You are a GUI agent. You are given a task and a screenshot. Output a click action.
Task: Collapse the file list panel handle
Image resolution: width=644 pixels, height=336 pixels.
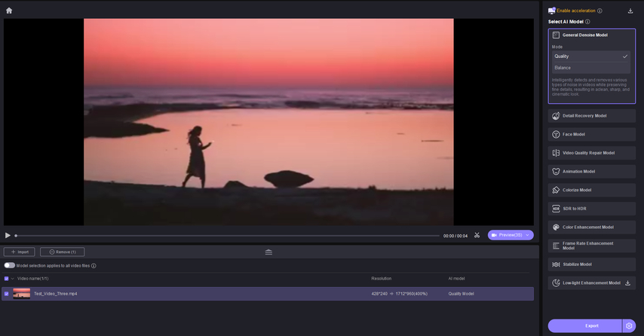click(x=268, y=252)
